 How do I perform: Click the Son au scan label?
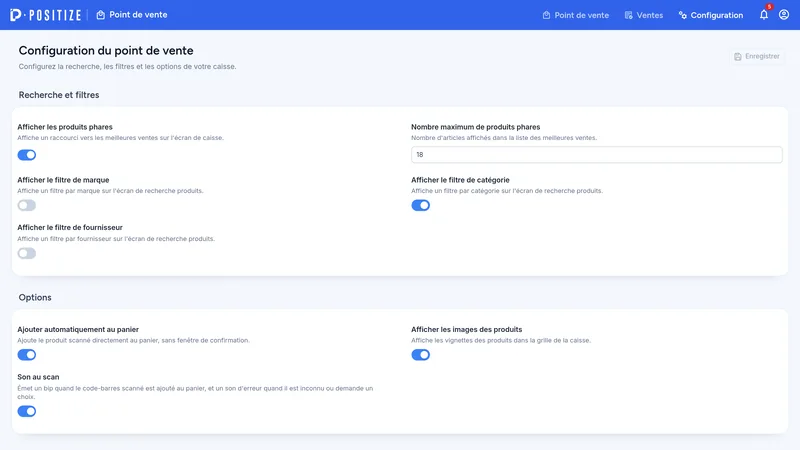point(38,377)
